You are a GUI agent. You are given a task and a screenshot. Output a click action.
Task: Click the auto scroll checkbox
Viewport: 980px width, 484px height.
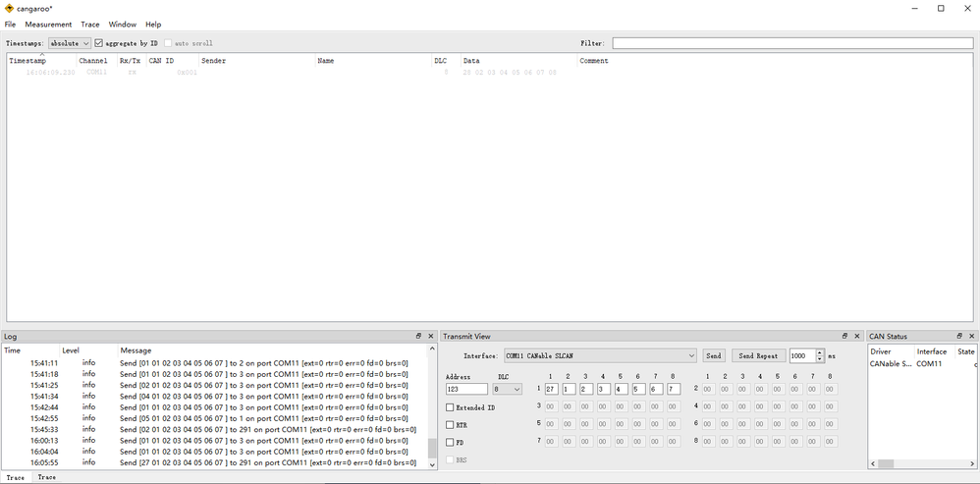point(168,43)
